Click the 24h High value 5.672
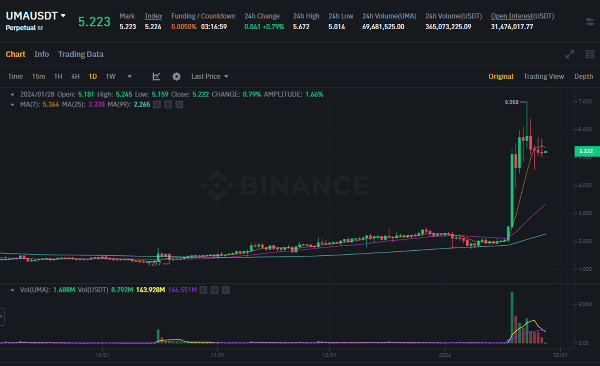This screenshot has width=600, height=366. point(301,27)
